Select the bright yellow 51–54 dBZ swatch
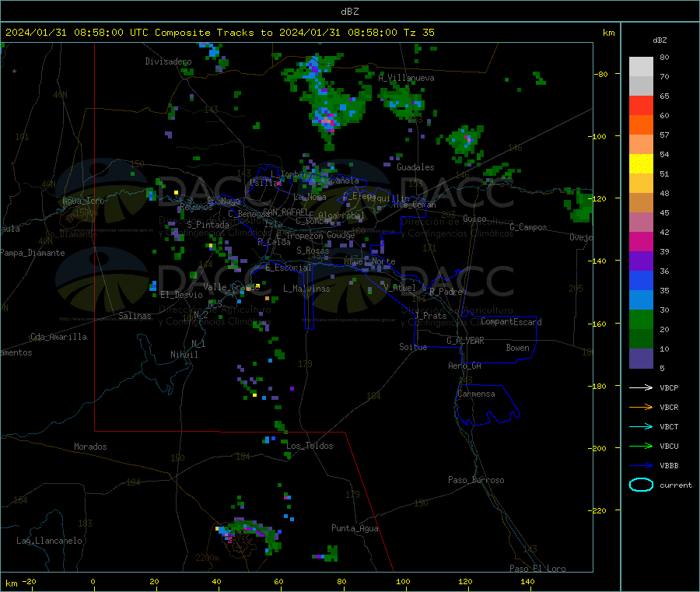 pos(641,164)
